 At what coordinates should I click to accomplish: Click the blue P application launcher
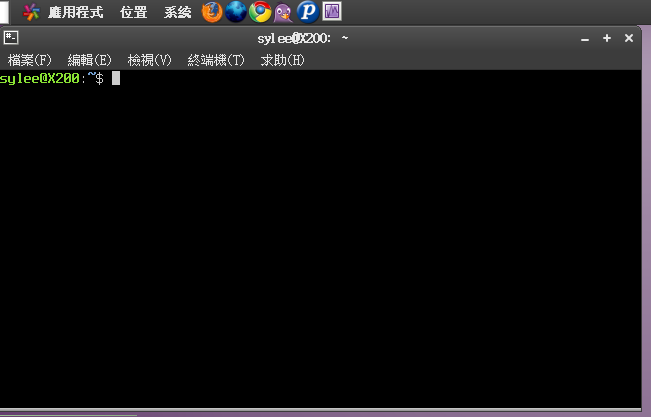tap(308, 12)
